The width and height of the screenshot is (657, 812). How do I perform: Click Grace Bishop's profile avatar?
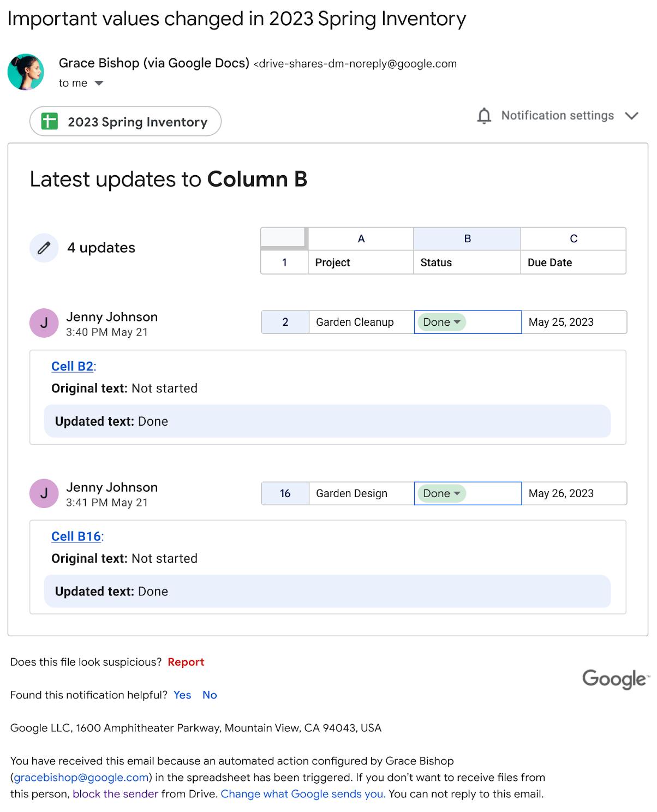(26, 72)
